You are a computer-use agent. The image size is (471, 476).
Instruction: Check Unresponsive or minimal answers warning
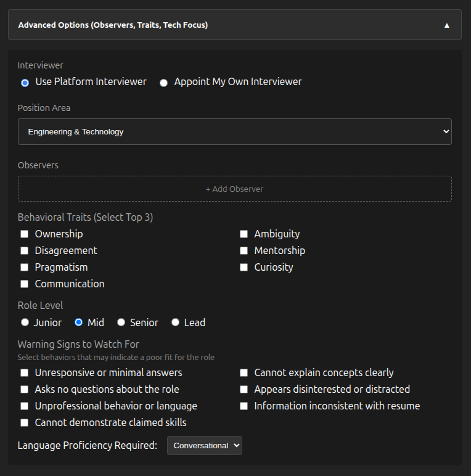25,373
